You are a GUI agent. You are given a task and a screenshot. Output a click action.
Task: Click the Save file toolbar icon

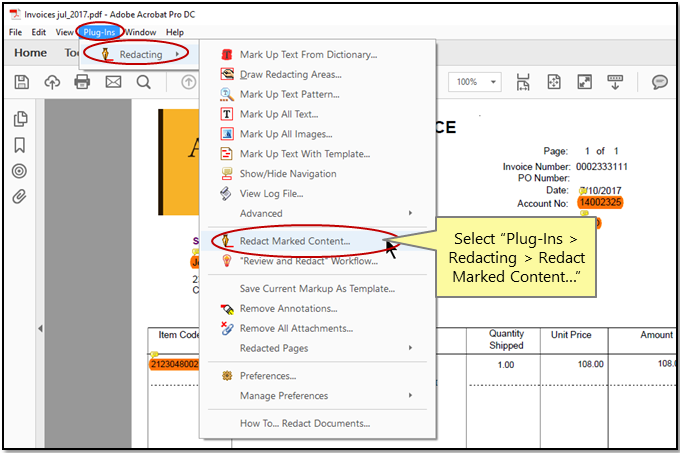[22, 82]
